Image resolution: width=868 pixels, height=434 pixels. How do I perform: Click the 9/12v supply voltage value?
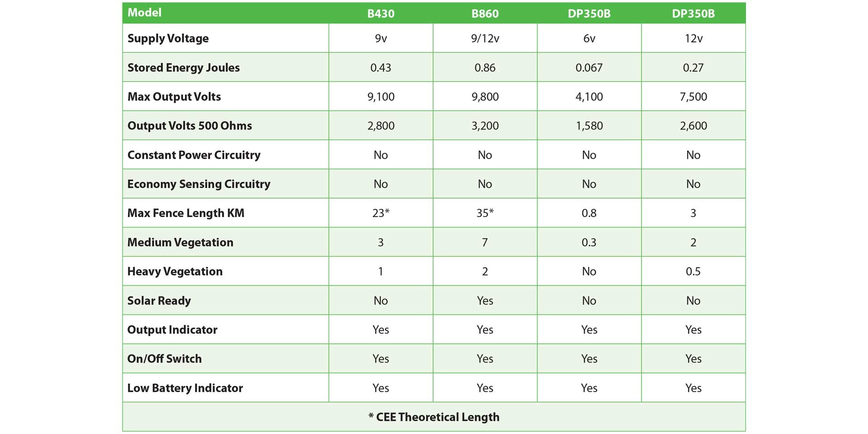[485, 38]
